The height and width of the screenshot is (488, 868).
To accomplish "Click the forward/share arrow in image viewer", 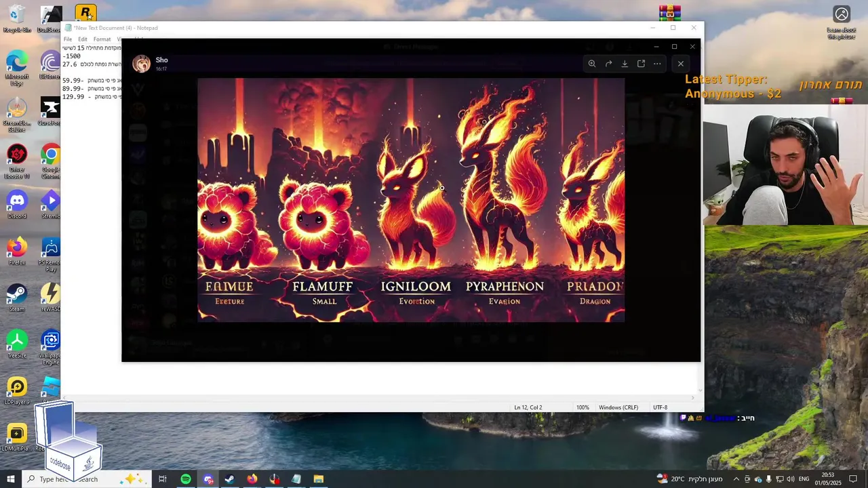I will (x=608, y=64).
